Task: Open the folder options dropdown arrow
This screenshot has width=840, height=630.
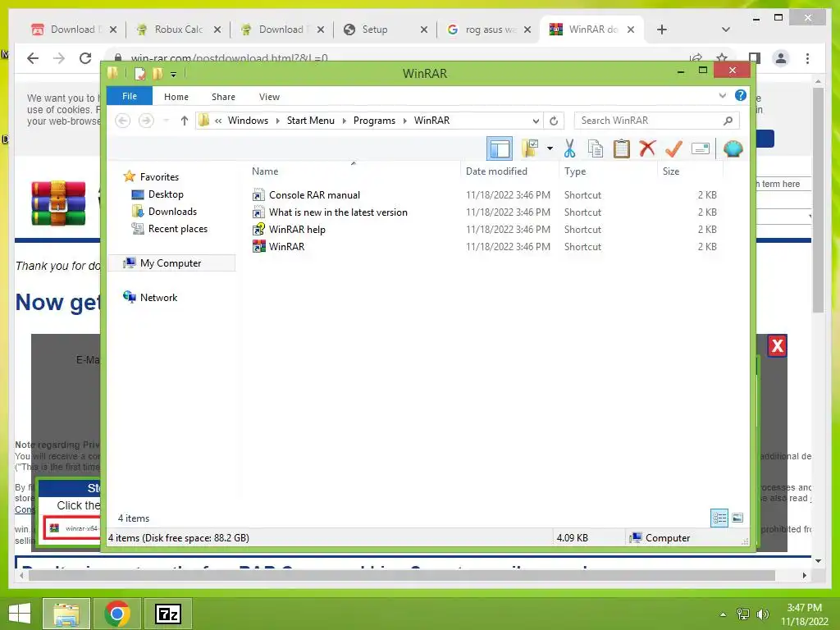Action: [550, 148]
